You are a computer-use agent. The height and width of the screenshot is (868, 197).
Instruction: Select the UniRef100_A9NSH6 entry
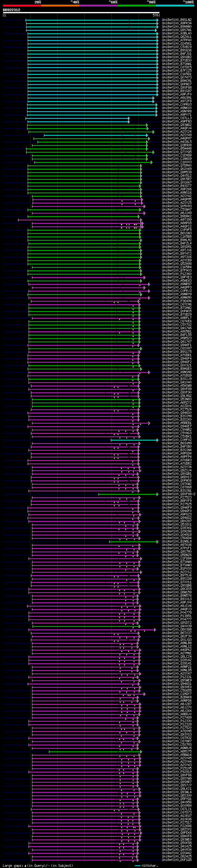177,372
